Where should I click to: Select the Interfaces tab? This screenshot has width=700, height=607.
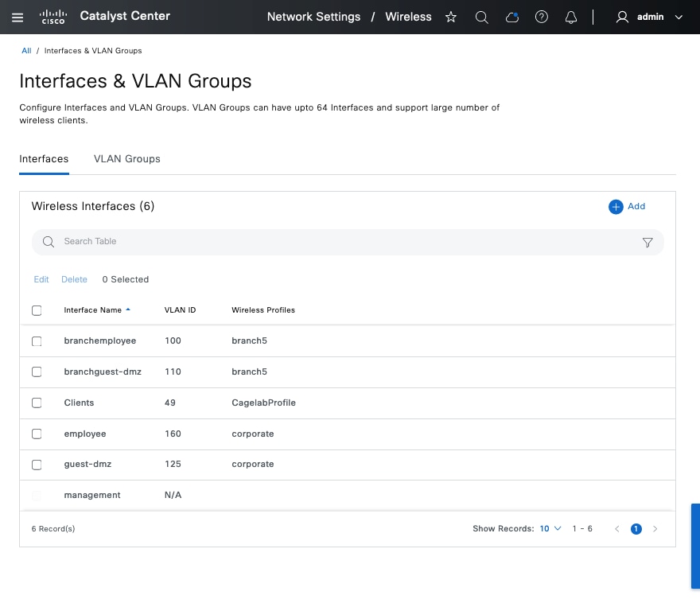[x=44, y=159]
